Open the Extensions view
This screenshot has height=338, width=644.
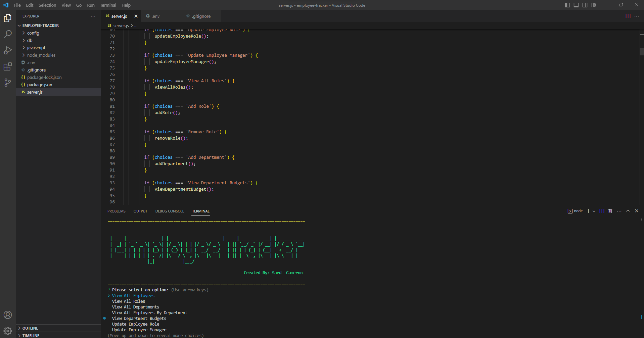(x=8, y=66)
